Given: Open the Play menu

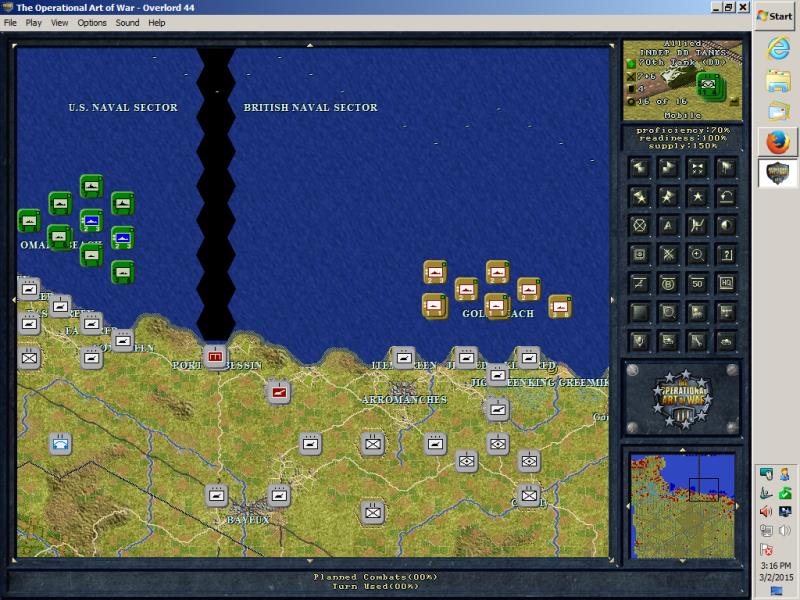Looking at the screenshot, I should point(34,22).
